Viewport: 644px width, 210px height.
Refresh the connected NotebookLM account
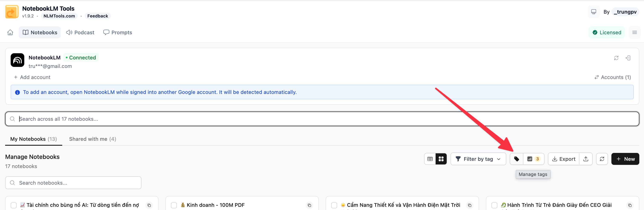click(616, 58)
